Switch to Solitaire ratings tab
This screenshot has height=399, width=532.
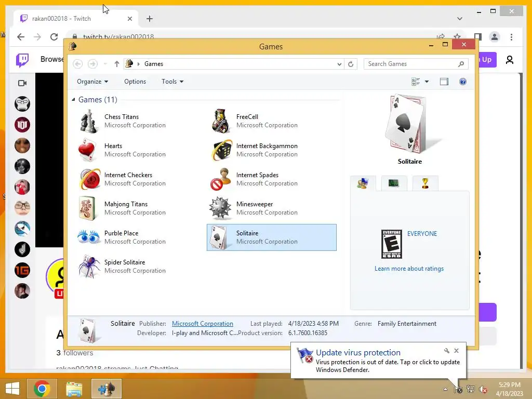coord(363,183)
